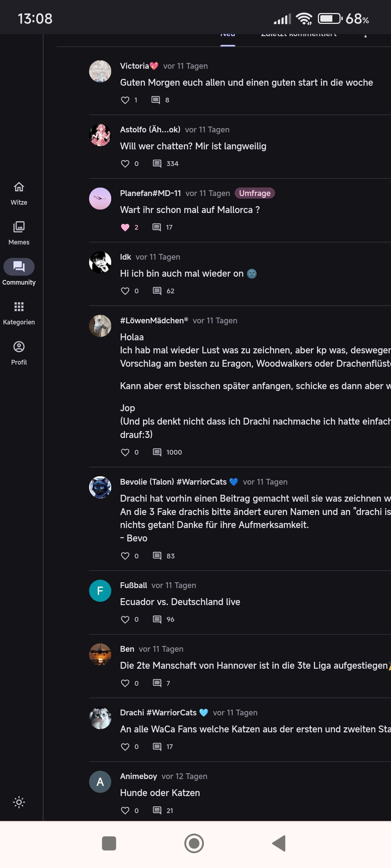The image size is (391, 868).
Task: Switch to the Zuletzt kommentiert tab
Action: (299, 36)
